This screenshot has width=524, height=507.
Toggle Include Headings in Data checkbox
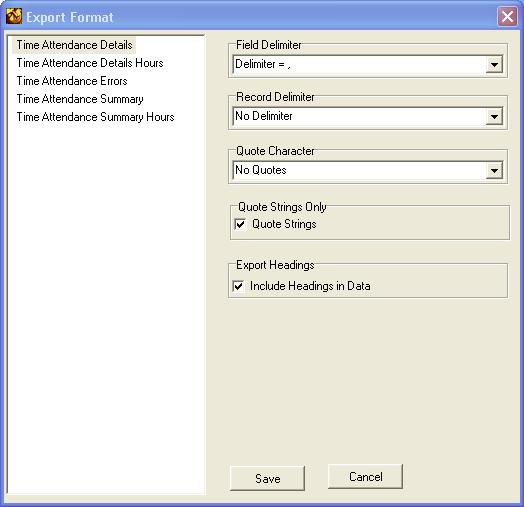tap(238, 286)
